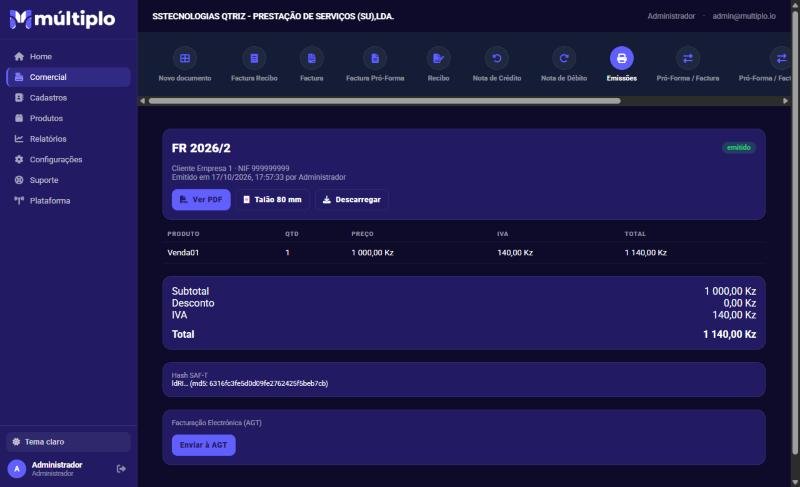Click the Novo documento icon

click(x=185, y=58)
